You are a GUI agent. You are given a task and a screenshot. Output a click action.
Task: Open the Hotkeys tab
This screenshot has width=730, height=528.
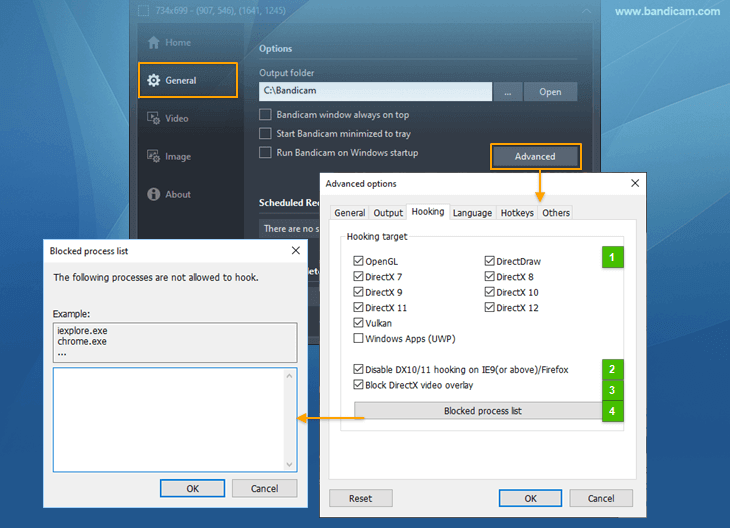coord(517,213)
